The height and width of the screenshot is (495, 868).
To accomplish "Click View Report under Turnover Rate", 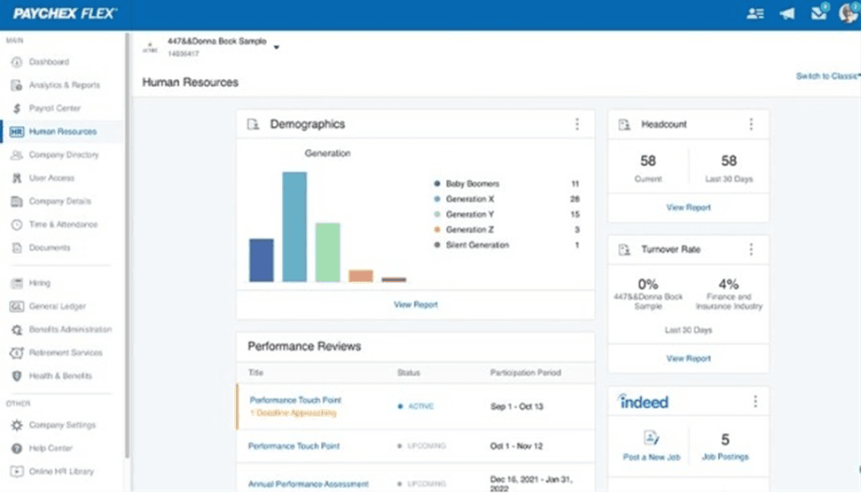I will pyautogui.click(x=688, y=358).
